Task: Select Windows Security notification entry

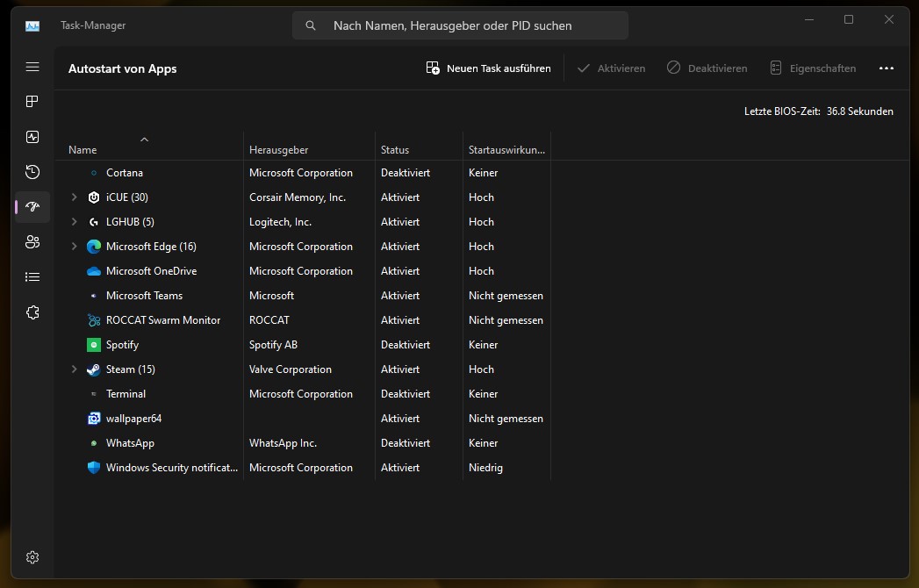Action: (x=172, y=468)
